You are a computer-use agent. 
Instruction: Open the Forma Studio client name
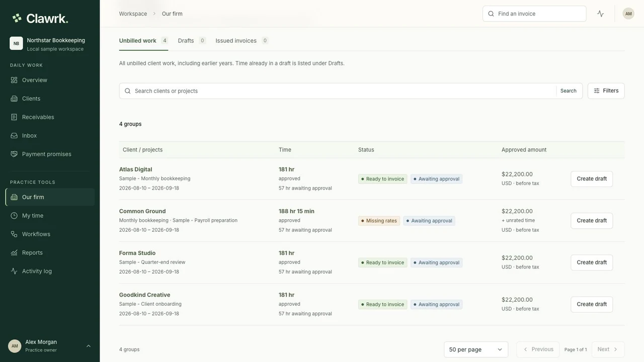[x=137, y=253]
